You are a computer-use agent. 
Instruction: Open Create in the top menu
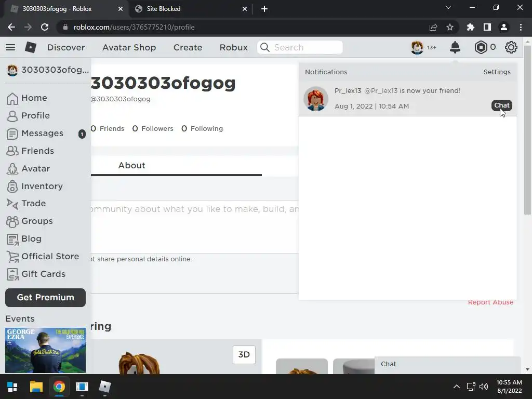click(188, 47)
